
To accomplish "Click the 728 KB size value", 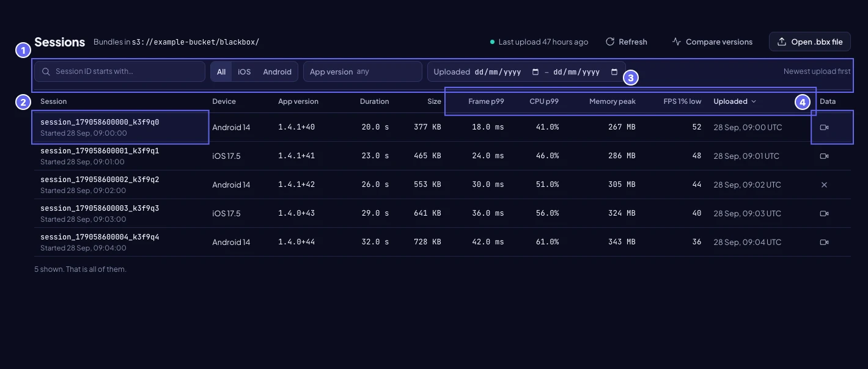I will 427,242.
